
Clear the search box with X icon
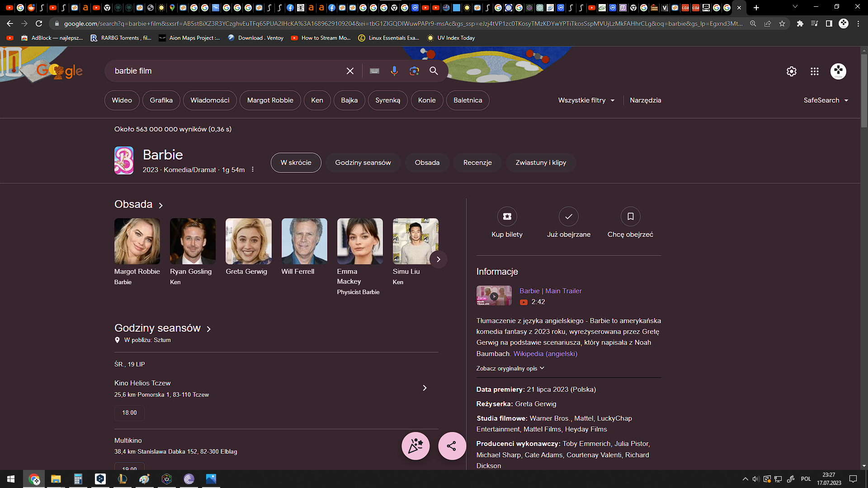click(350, 71)
